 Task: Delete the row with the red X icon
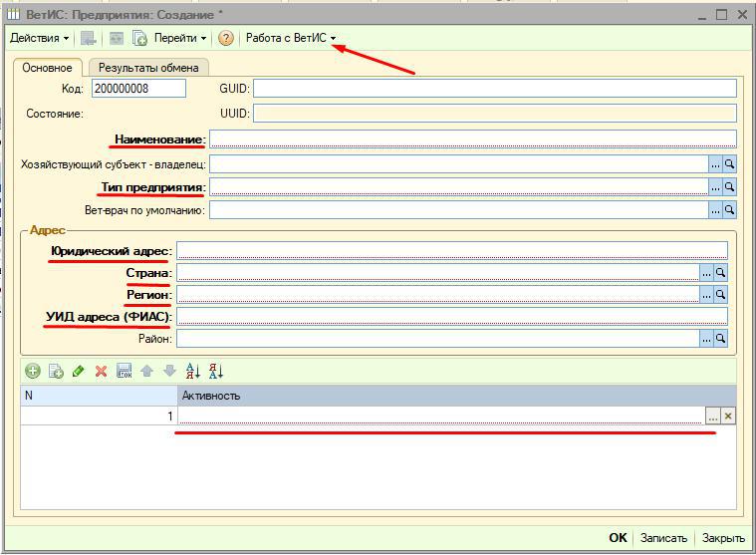[x=101, y=371]
